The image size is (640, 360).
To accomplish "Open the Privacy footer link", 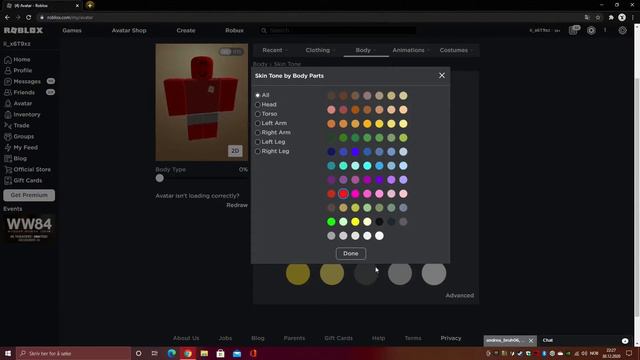I will [451, 338].
